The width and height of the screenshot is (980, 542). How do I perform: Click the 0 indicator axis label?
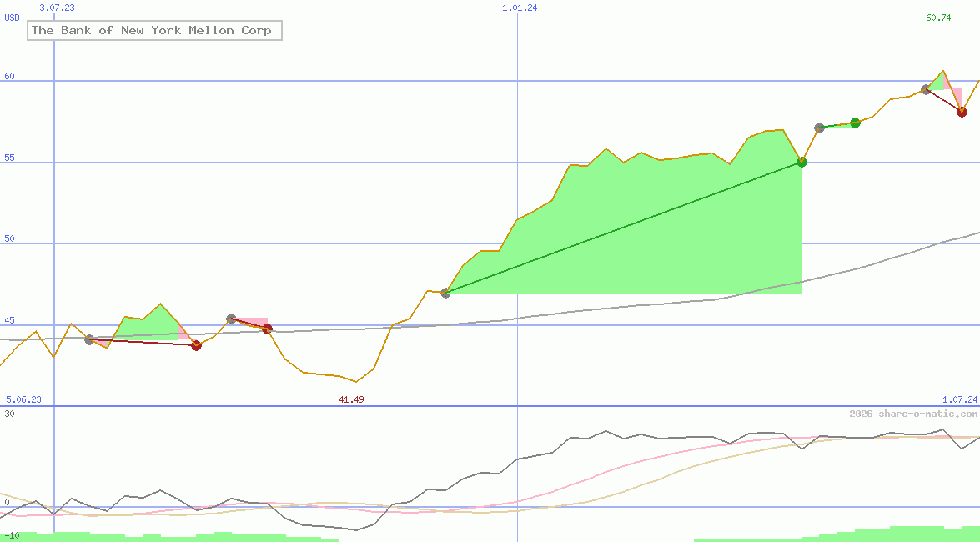7,502
